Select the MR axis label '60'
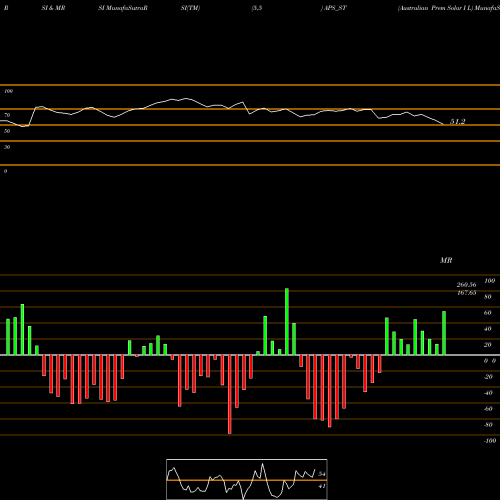Screen dimensions: 500x500 tap(488, 313)
